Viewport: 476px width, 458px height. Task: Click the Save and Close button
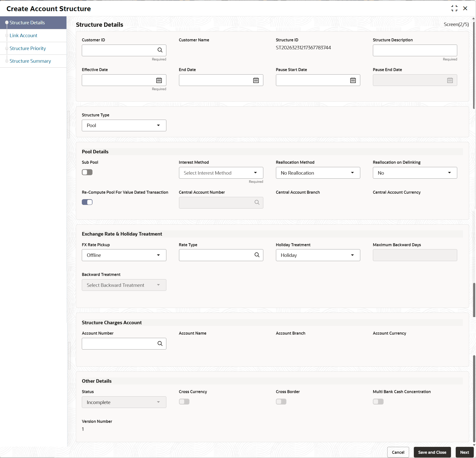(432, 452)
